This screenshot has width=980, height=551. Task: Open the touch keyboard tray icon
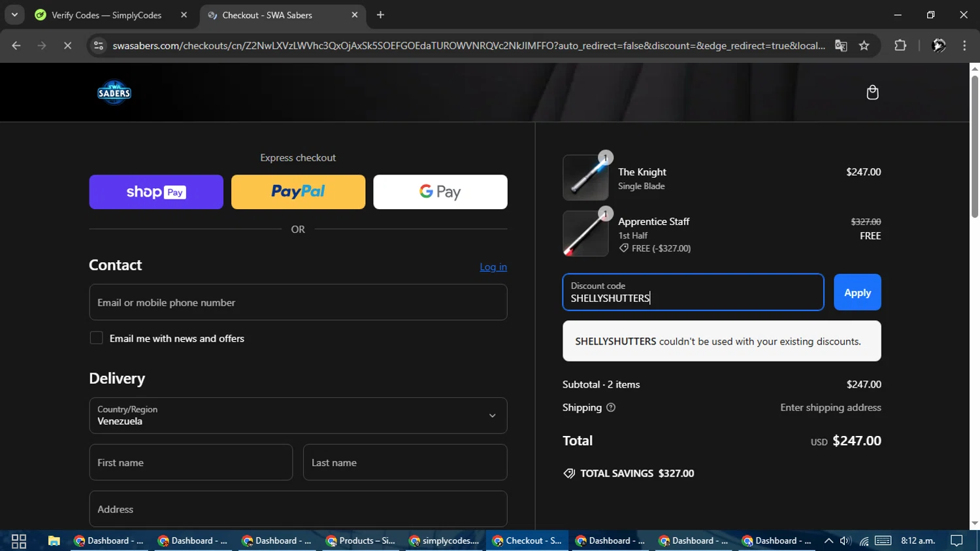pyautogui.click(x=883, y=541)
